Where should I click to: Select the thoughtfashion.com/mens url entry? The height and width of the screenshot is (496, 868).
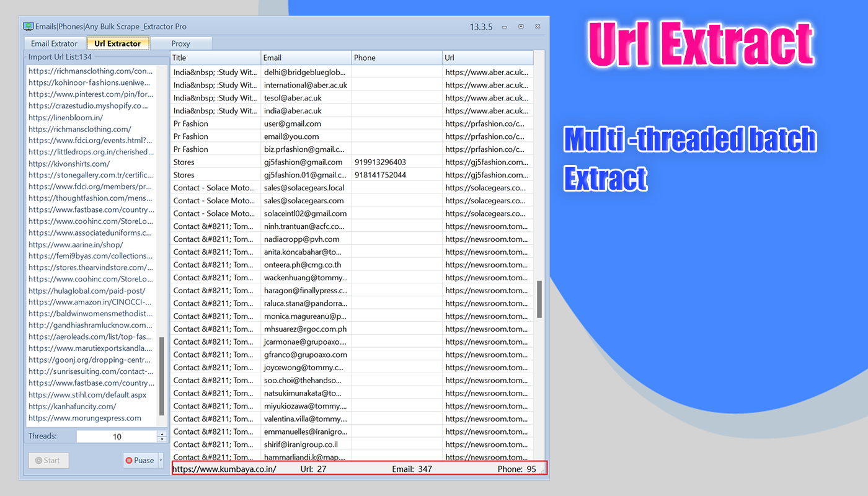coord(91,198)
